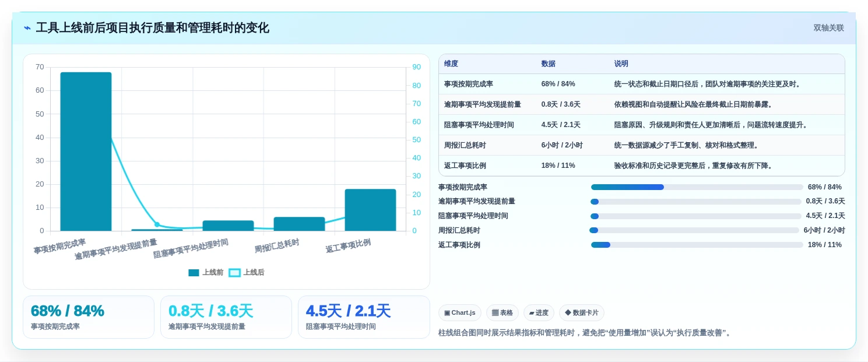Click the 依赖视图和自动提醒 description text

click(695, 104)
